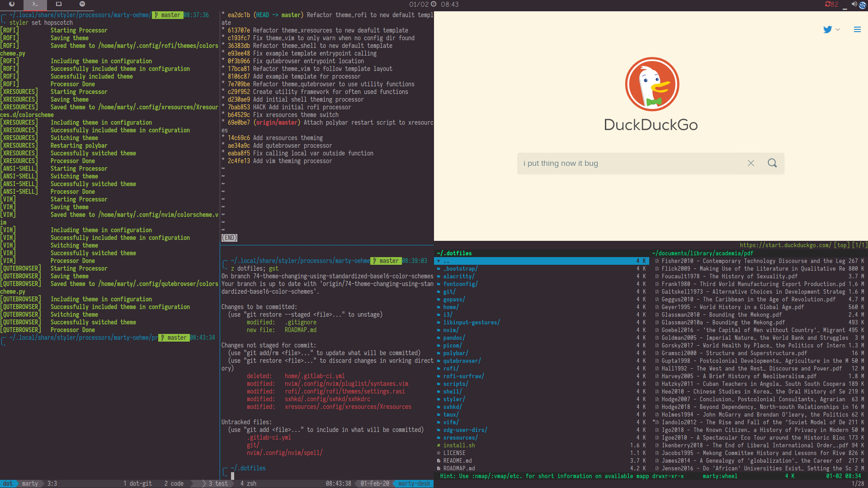
Task: Click the magnifying glass search button
Action: pyautogui.click(x=772, y=163)
